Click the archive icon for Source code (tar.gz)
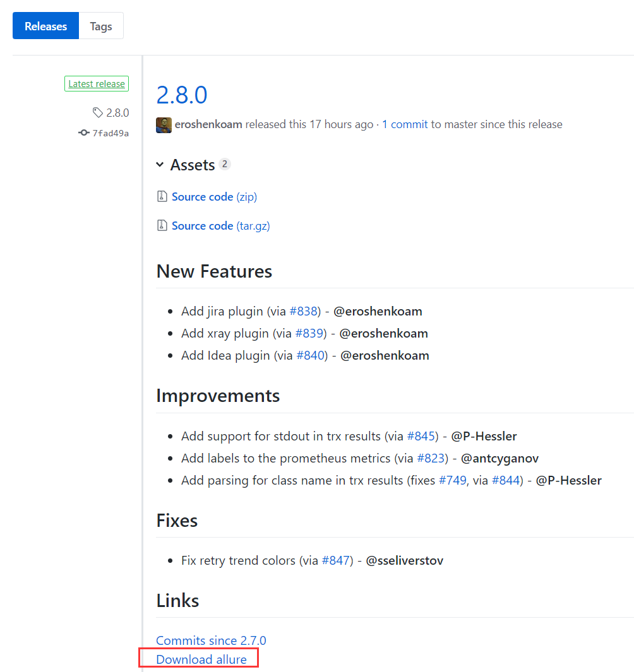The width and height of the screenshot is (634, 672). (x=162, y=225)
